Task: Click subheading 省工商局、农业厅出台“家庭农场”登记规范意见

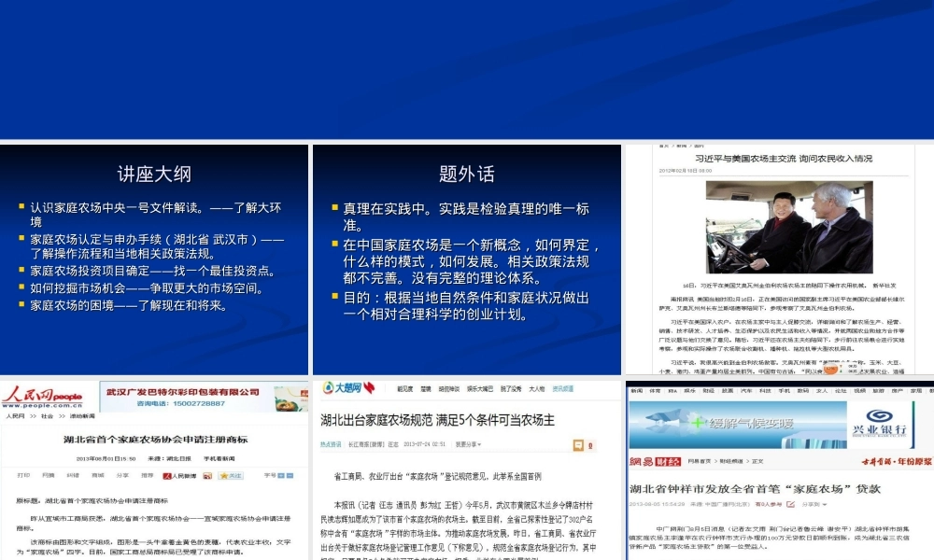Action: point(438,476)
